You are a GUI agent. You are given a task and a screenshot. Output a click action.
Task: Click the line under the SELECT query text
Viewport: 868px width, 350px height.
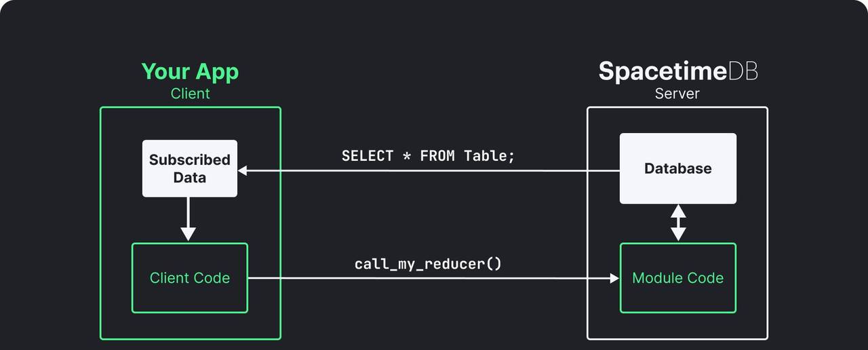coord(429,171)
